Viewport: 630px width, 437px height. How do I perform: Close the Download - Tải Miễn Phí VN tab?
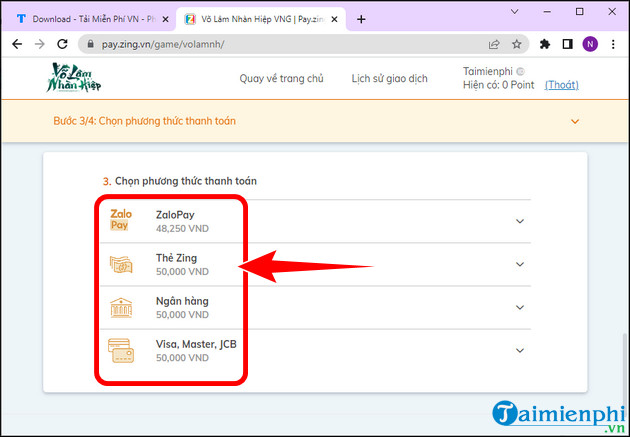[165, 19]
